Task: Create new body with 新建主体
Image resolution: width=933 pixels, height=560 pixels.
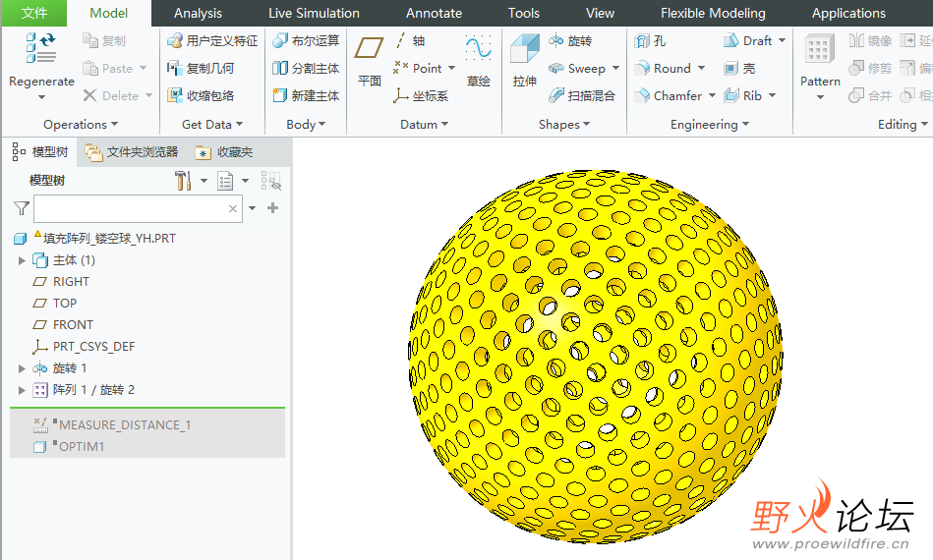Action: 306,95
